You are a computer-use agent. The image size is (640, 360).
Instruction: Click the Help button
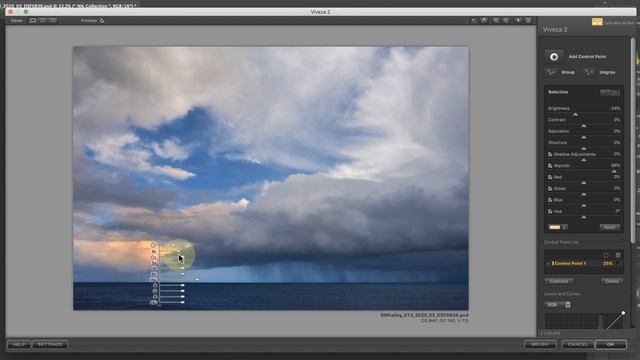pos(19,345)
